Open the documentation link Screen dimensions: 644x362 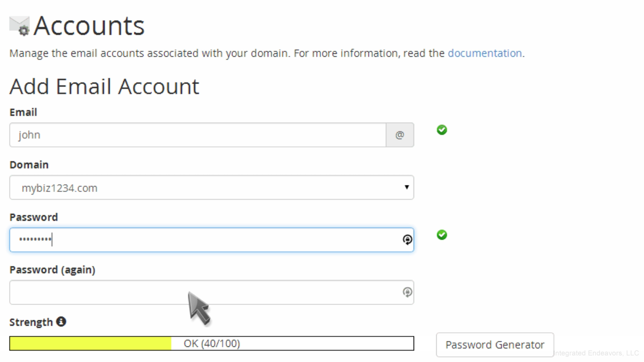click(485, 53)
